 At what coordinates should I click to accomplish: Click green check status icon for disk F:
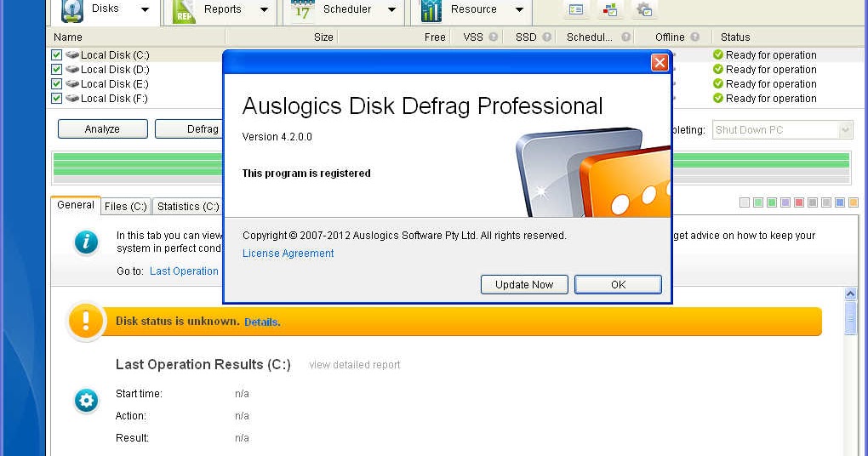(718, 98)
